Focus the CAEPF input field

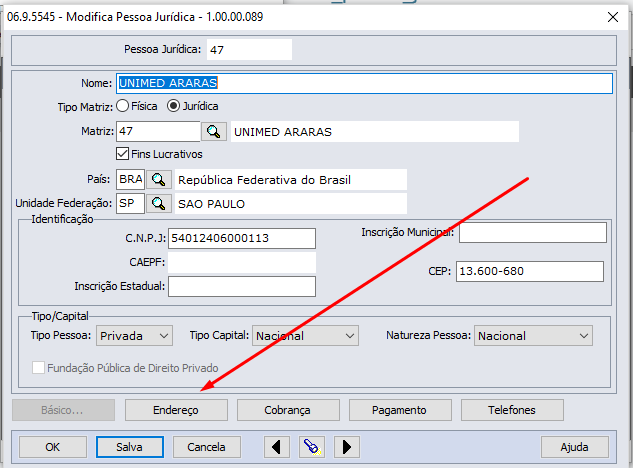pos(242,262)
